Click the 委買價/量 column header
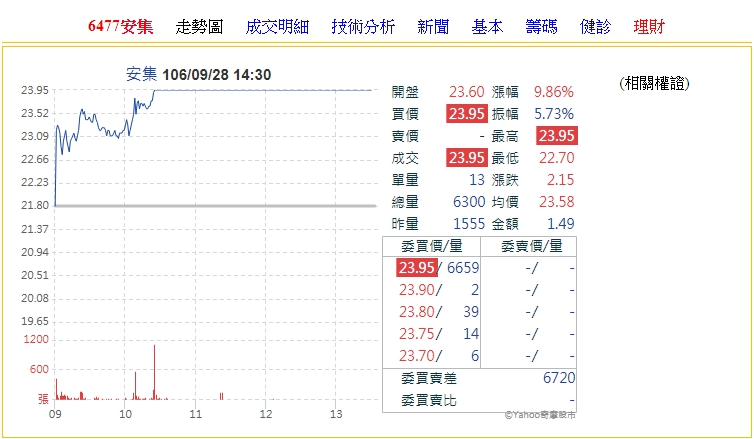The image size is (754, 439). coord(431,246)
